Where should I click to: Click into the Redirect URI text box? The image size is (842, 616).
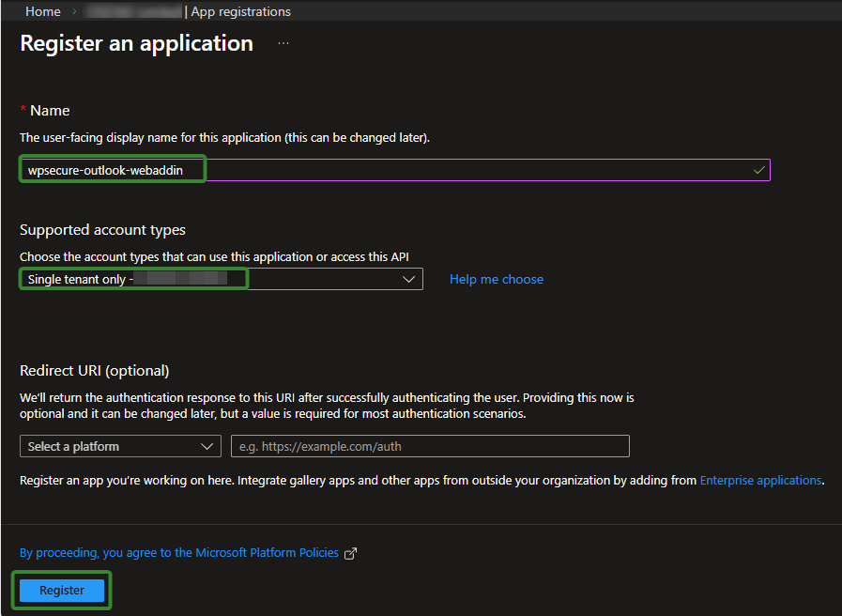(x=430, y=446)
